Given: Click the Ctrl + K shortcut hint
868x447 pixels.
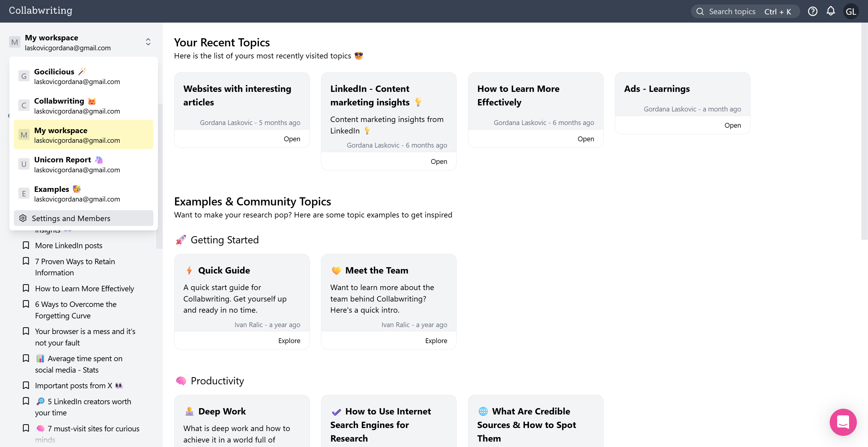Looking at the screenshot, I should [777, 11].
